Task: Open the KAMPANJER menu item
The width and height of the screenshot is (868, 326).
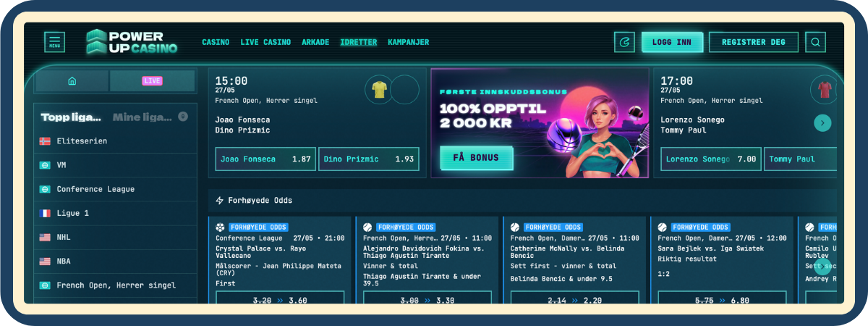Action: point(409,42)
